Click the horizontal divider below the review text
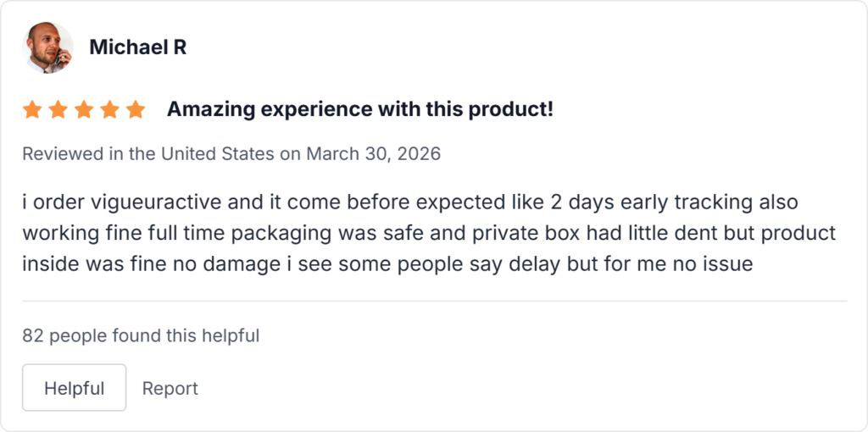Screen dimensions: 868x432 434,301
